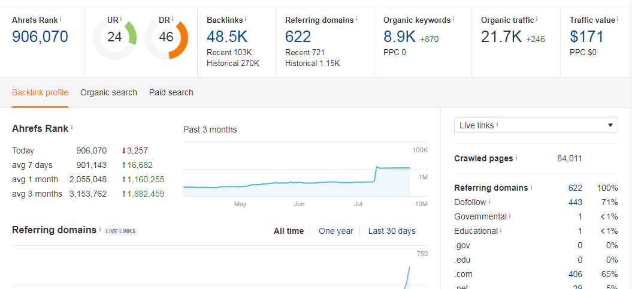The width and height of the screenshot is (644, 289).
Task: Click the info icon beside UR gauge
Action: [x=121, y=19]
